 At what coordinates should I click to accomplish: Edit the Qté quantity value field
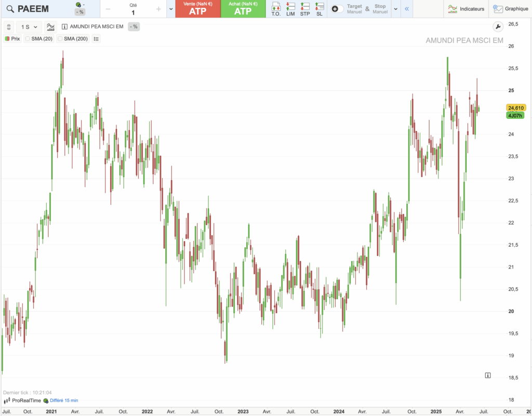(133, 12)
